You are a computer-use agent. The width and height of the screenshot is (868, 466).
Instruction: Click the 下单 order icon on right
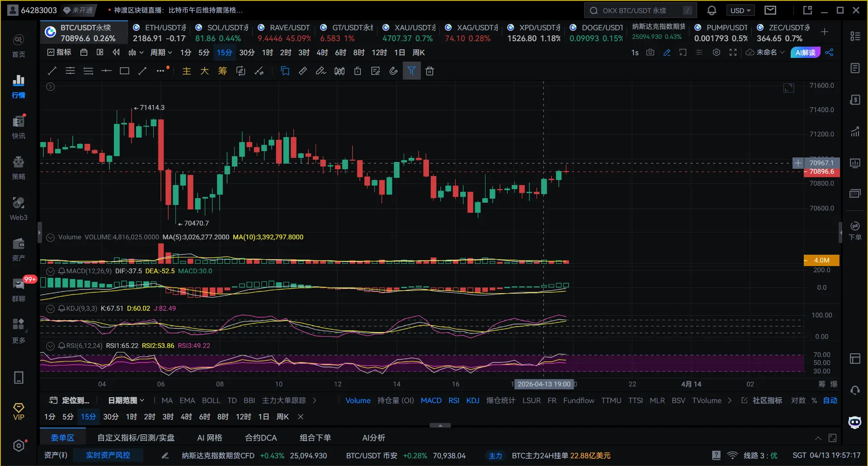pyautogui.click(x=855, y=231)
